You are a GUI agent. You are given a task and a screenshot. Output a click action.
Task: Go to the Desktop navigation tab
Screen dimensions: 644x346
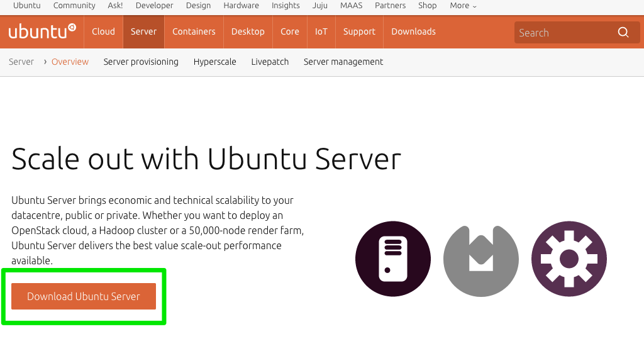pos(248,31)
